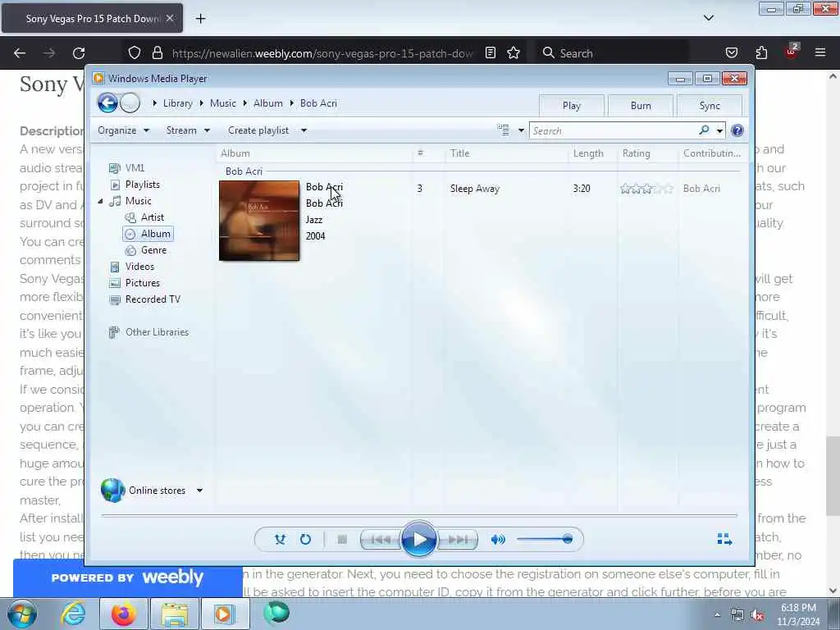Viewport: 840px width, 630px height.
Task: Open the Organize menu
Action: [x=123, y=130]
